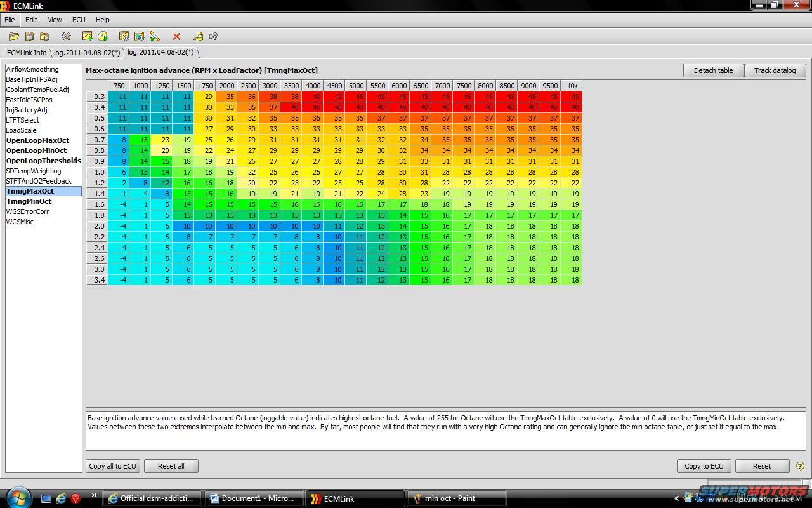The height and width of the screenshot is (508, 812).
Task: Open the wrench tools settings icon
Action: [x=66, y=37]
